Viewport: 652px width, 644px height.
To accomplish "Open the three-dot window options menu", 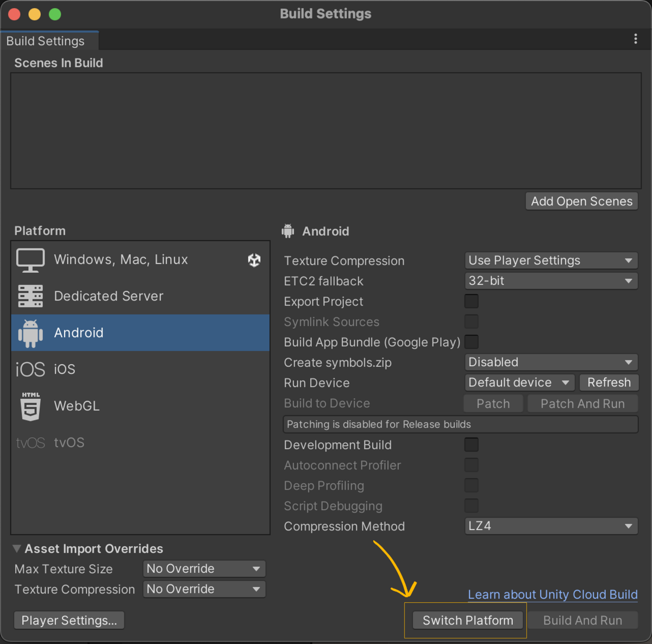I will tap(635, 39).
